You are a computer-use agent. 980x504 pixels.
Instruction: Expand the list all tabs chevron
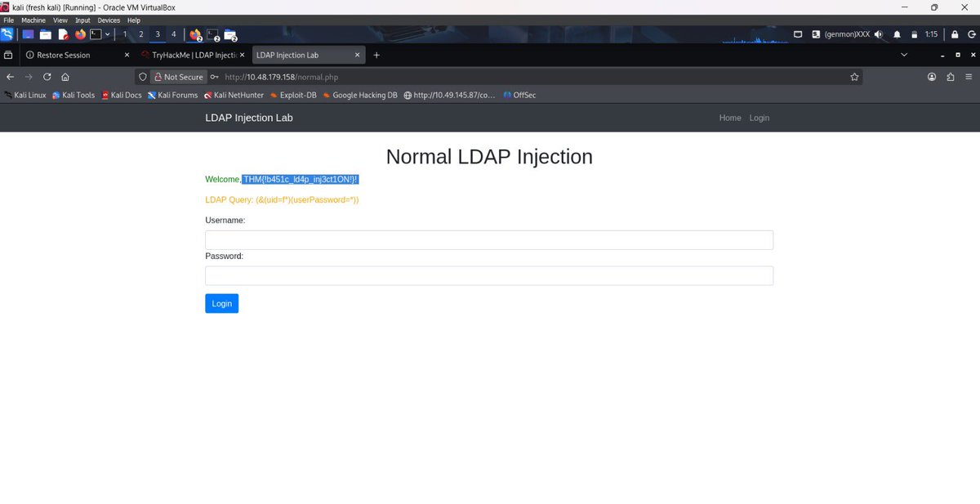point(904,55)
